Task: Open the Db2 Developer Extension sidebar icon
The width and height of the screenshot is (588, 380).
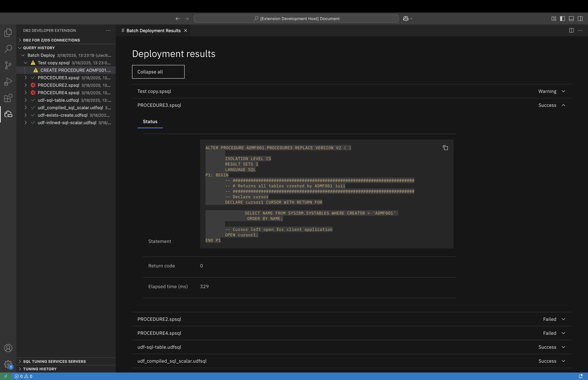Action: 8,114
